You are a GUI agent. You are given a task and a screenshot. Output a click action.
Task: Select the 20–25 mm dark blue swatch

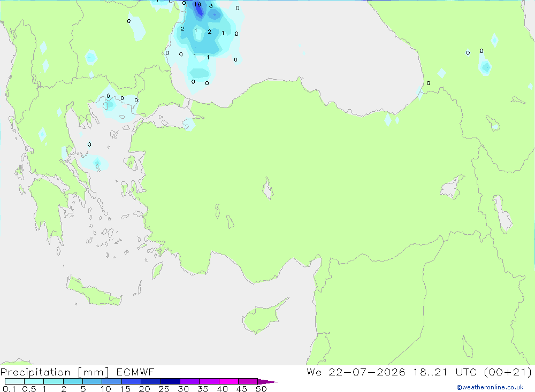pyautogui.click(x=150, y=381)
